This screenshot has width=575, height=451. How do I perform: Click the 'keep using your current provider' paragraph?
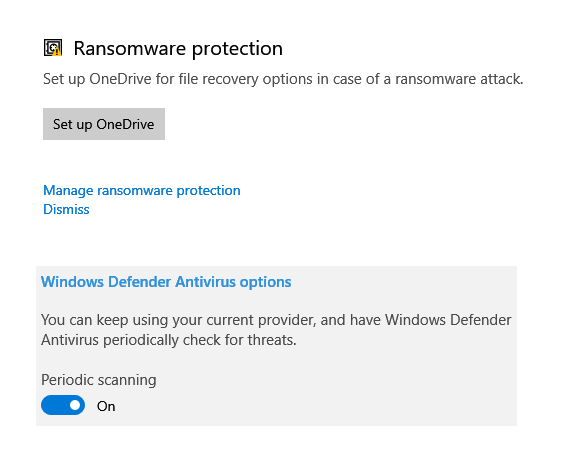click(x=276, y=330)
